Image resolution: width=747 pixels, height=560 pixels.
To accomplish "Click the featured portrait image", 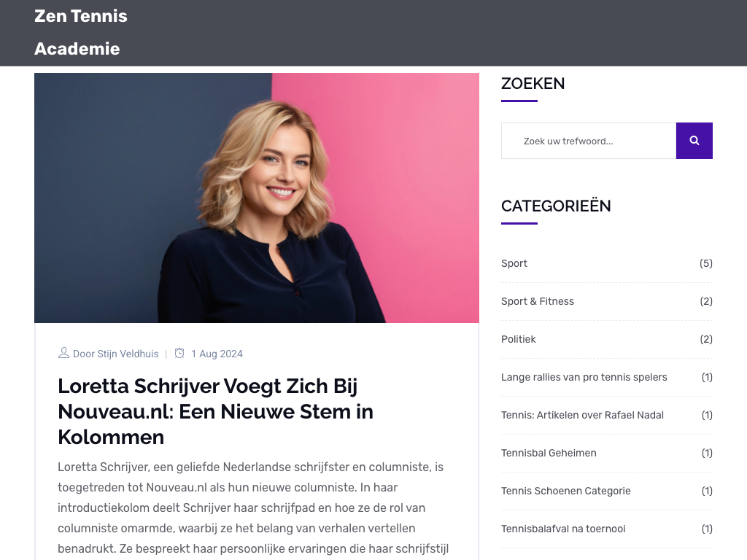I will pos(256,198).
